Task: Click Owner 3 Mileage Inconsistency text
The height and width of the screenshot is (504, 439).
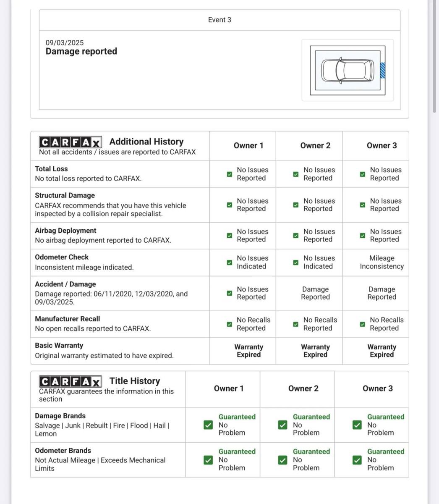Action: tap(382, 262)
